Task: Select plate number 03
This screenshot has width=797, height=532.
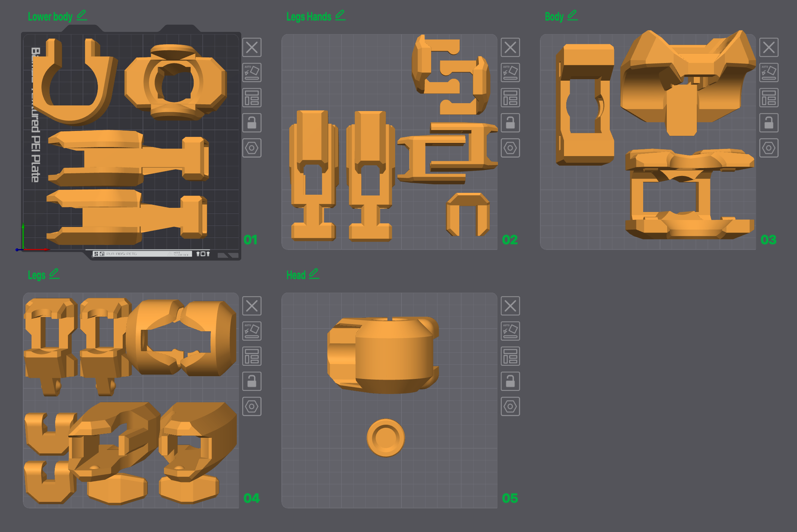Action: click(768, 240)
